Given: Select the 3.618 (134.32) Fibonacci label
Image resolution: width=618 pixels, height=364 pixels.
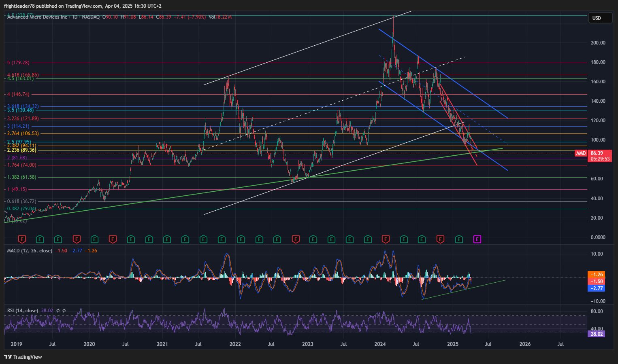Looking at the screenshot, I should coord(23,106).
